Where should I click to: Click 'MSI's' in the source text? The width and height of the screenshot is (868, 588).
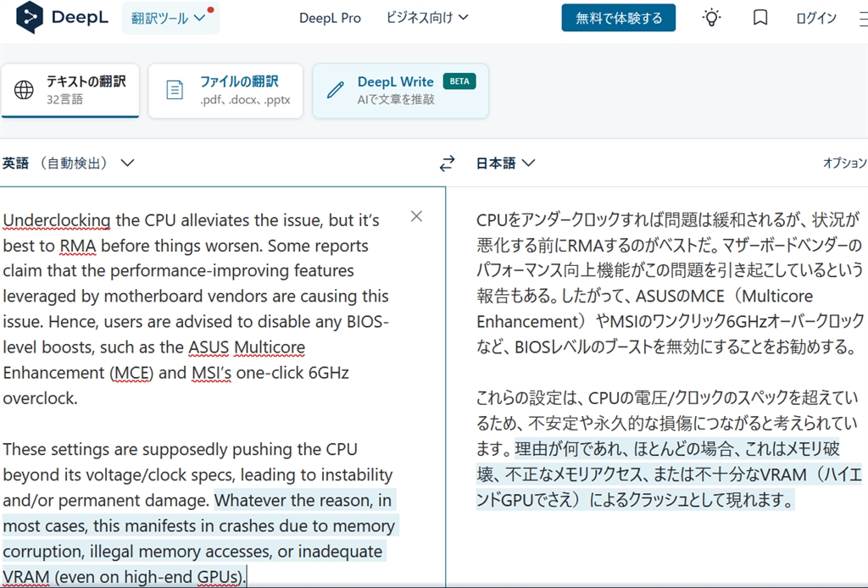point(211,373)
